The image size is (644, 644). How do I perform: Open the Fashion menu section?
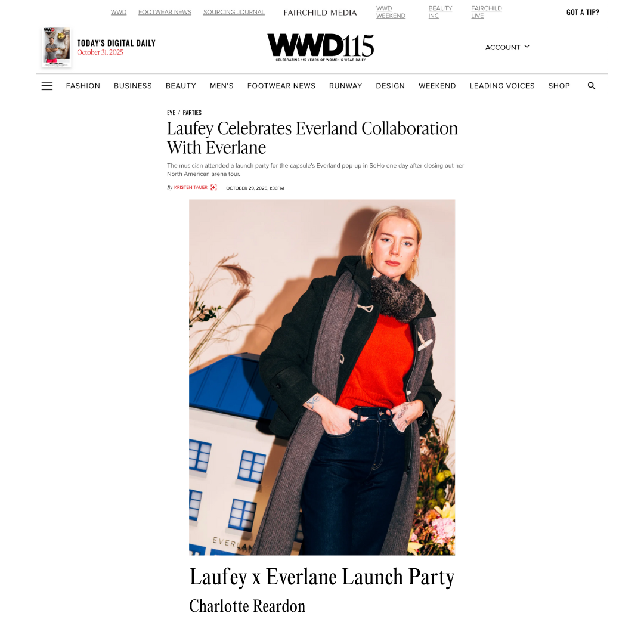coord(83,86)
